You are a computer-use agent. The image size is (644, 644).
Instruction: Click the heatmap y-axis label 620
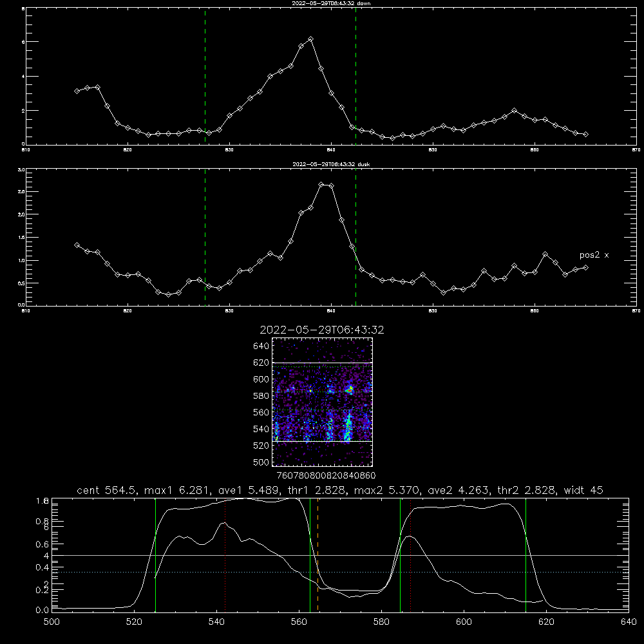(261, 363)
